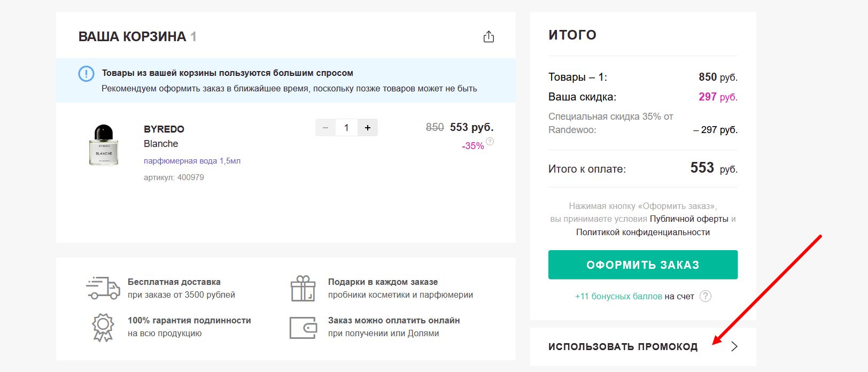The width and height of the screenshot is (868, 372).
Task: Click the Ваша скидка label
Action: (583, 97)
